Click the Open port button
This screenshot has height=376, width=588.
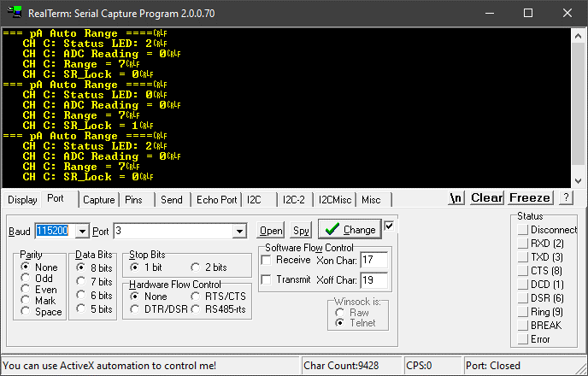pos(271,230)
